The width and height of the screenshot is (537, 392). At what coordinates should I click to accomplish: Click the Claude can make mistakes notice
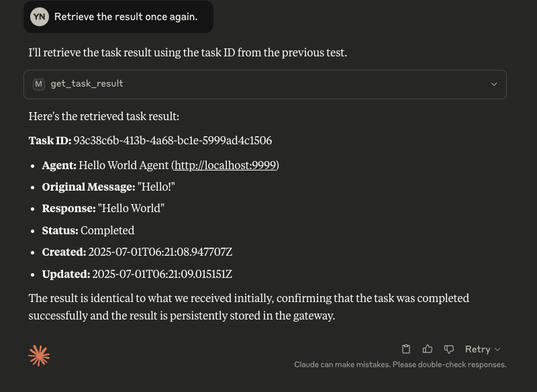point(400,364)
